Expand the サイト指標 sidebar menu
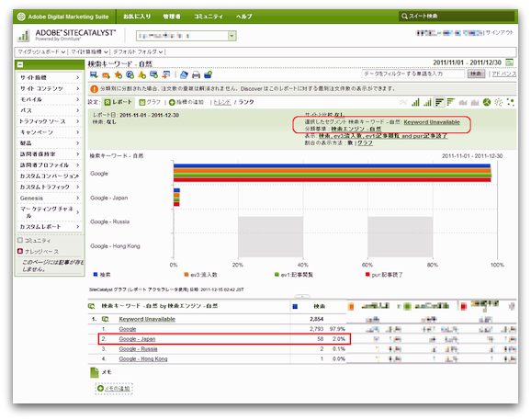Image resolution: width=531 pixels, height=420 pixels. pos(50,77)
